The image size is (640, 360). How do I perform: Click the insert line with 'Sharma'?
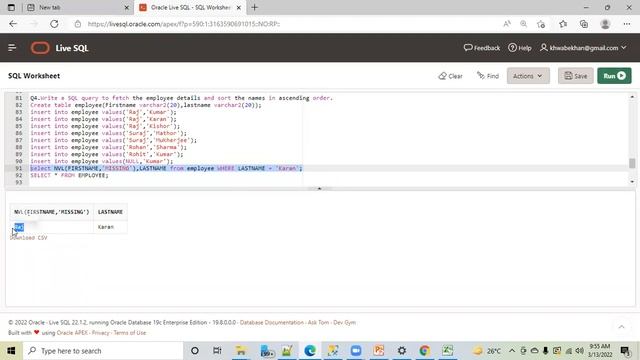pyautogui.click(x=108, y=147)
